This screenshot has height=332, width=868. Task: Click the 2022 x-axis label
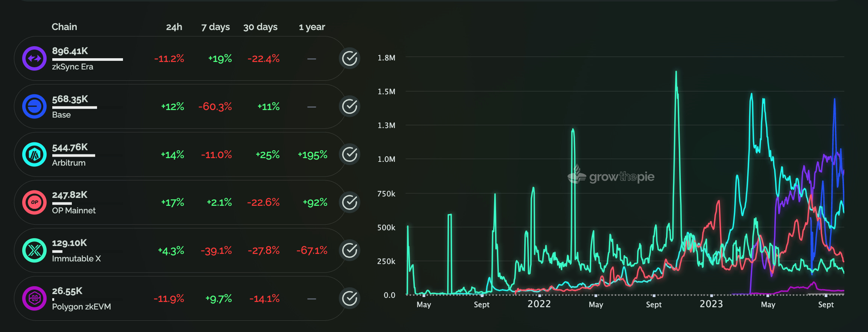tap(539, 304)
